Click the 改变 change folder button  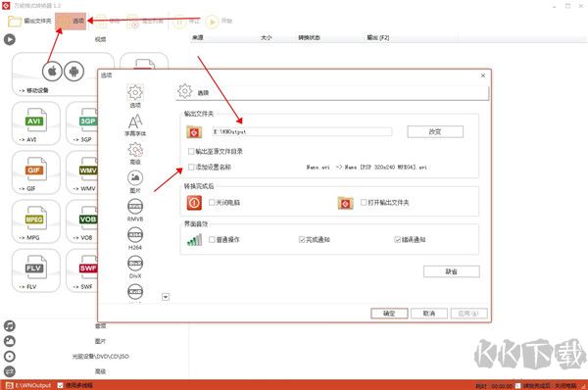435,131
